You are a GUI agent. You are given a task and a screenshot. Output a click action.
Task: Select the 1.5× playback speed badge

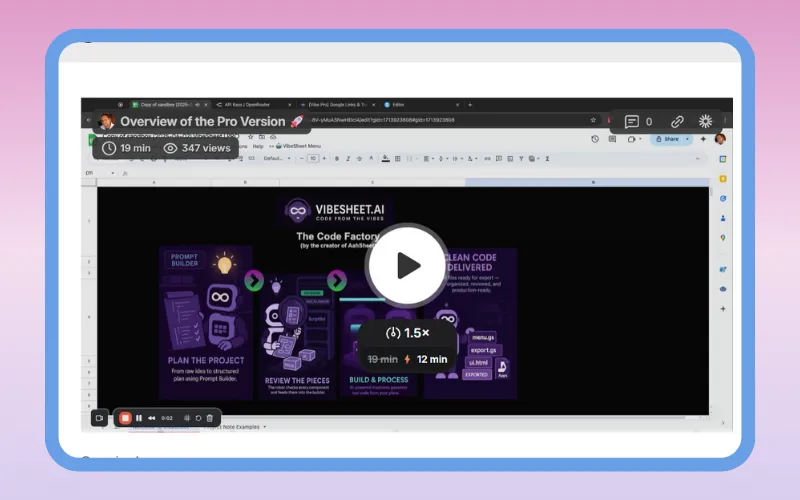tap(407, 333)
